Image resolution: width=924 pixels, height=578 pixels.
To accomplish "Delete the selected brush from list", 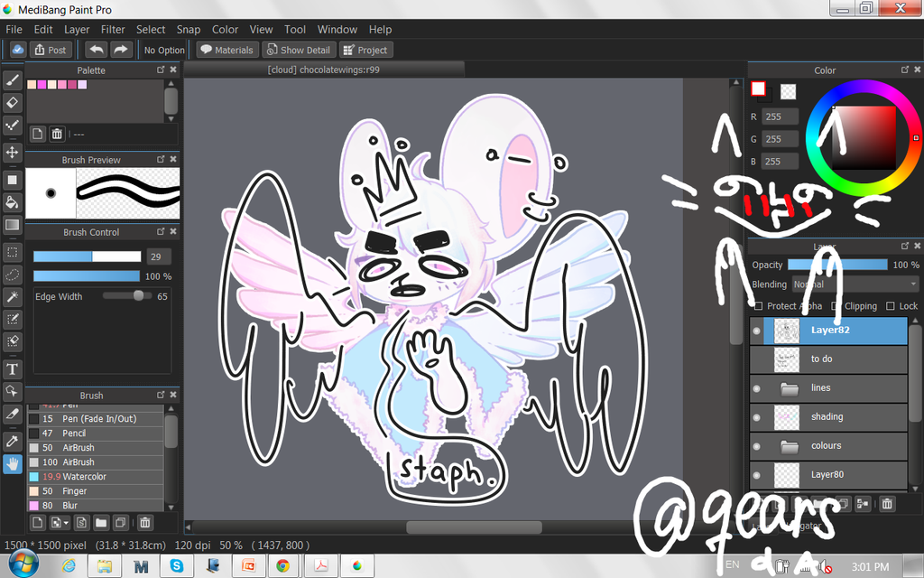I will [145, 523].
